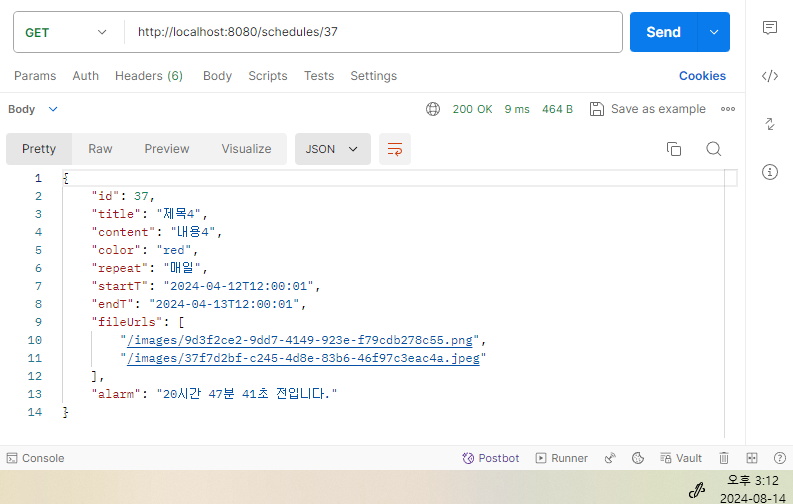Click the capture requests satellite icon
The width and height of the screenshot is (793, 504).
[610, 458]
